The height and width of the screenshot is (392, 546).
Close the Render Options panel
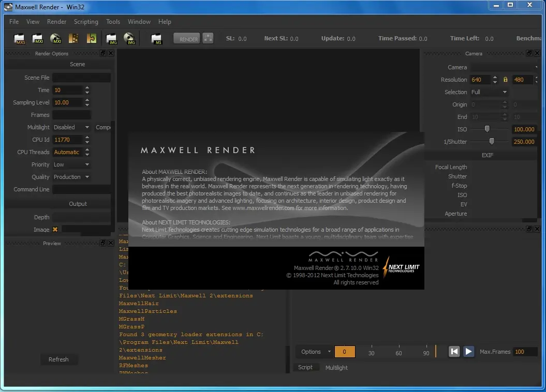111,53
